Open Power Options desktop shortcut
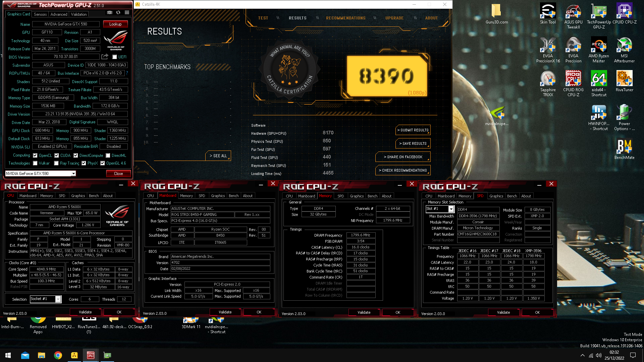The image size is (644, 362). (x=624, y=118)
